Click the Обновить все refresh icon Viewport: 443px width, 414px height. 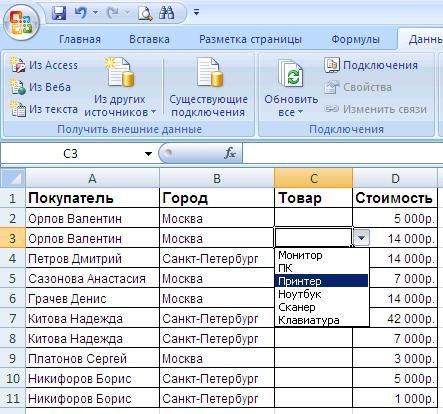click(x=291, y=73)
